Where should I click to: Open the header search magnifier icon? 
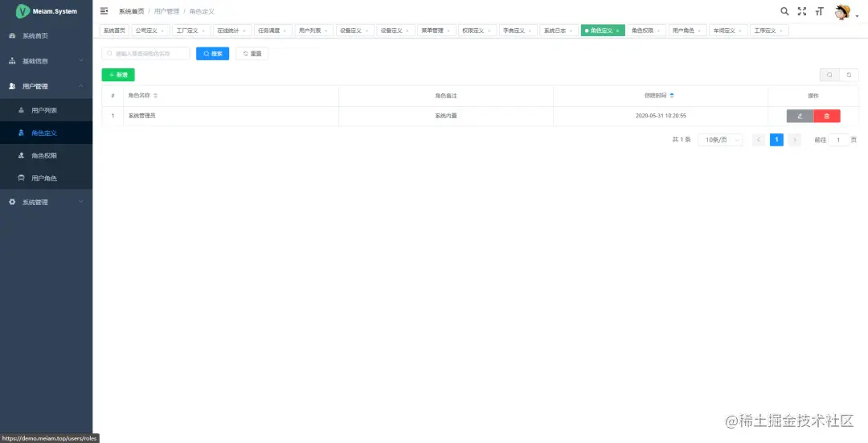(x=784, y=11)
